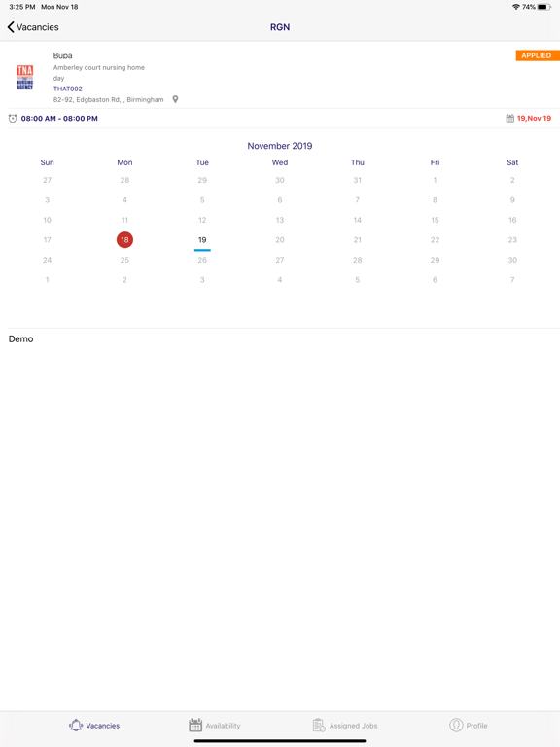Tap the THAT002 reference code

68,89
